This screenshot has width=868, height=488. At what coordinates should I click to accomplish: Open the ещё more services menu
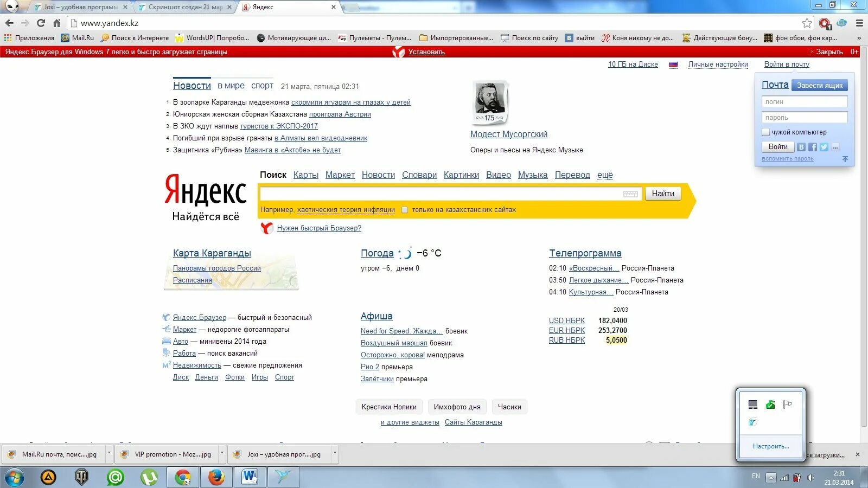point(605,175)
